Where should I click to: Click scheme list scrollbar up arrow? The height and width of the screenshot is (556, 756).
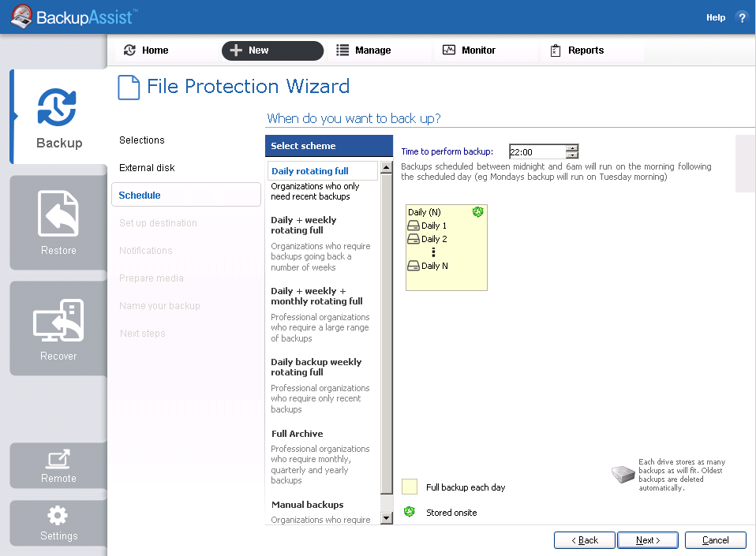coord(386,167)
